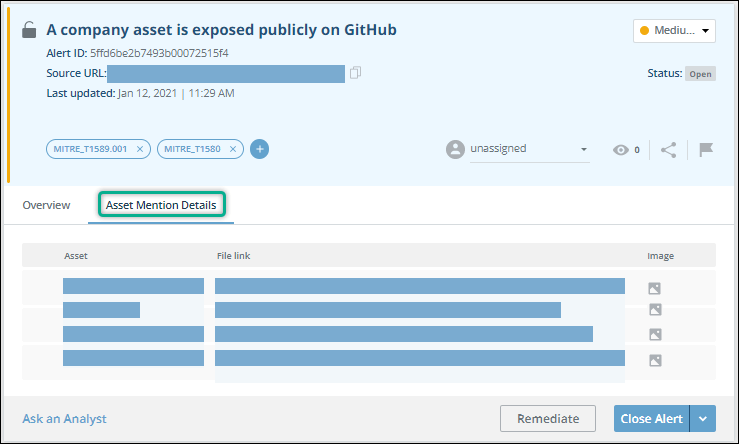Viewport: 739px width, 444px height.
Task: Open image icon in second asset row
Action: pos(655,311)
